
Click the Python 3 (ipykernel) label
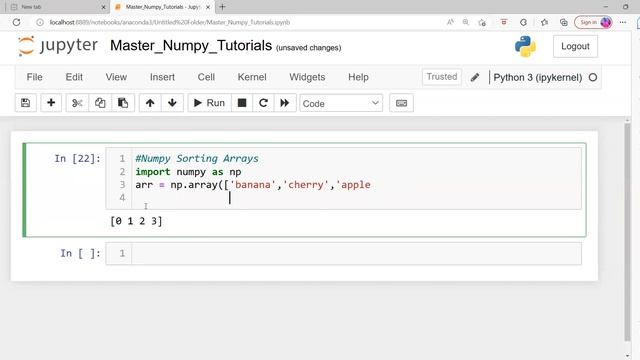tap(538, 77)
